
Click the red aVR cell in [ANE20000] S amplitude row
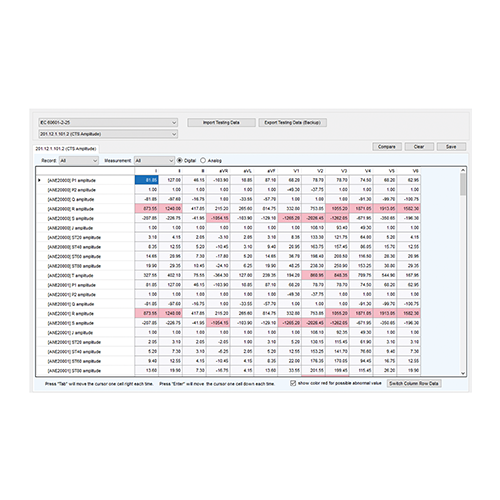click(218, 218)
